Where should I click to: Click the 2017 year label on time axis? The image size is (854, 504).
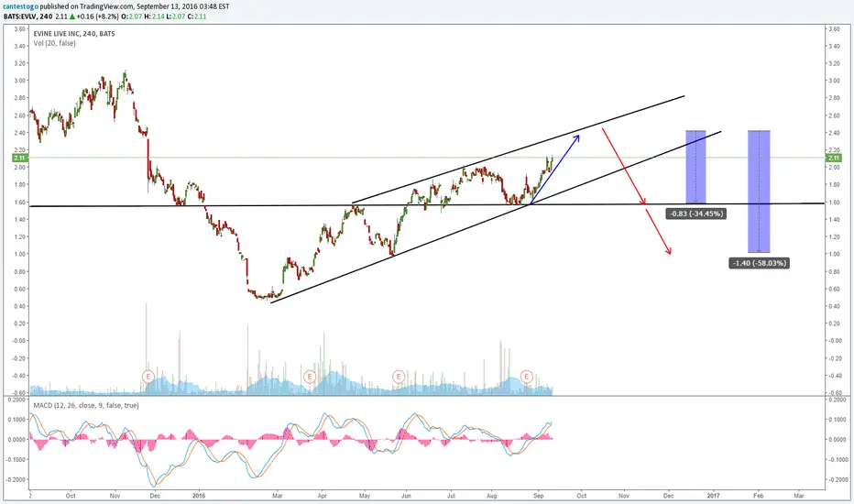(x=713, y=496)
